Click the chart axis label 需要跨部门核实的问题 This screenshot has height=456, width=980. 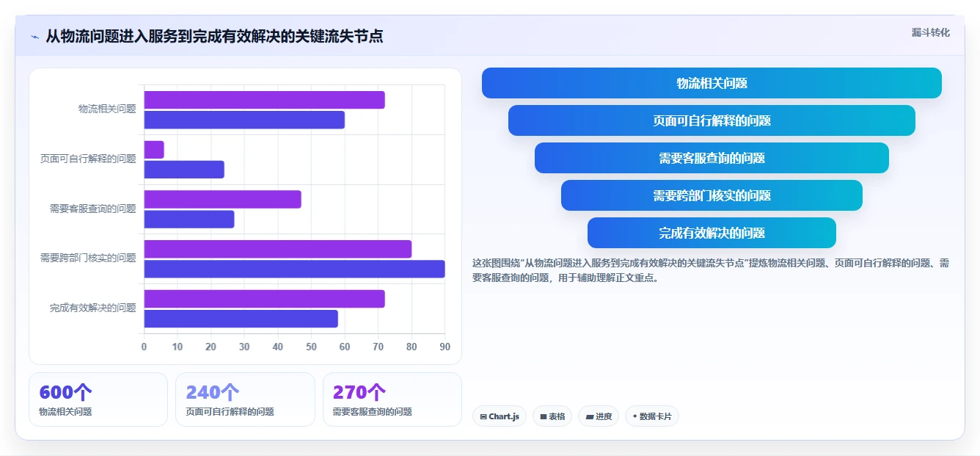(x=88, y=258)
